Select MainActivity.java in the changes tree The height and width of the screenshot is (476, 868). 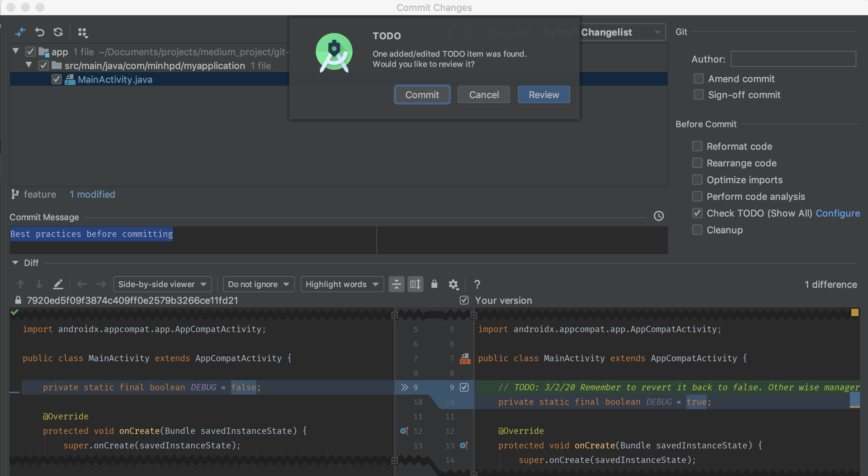[x=115, y=80]
